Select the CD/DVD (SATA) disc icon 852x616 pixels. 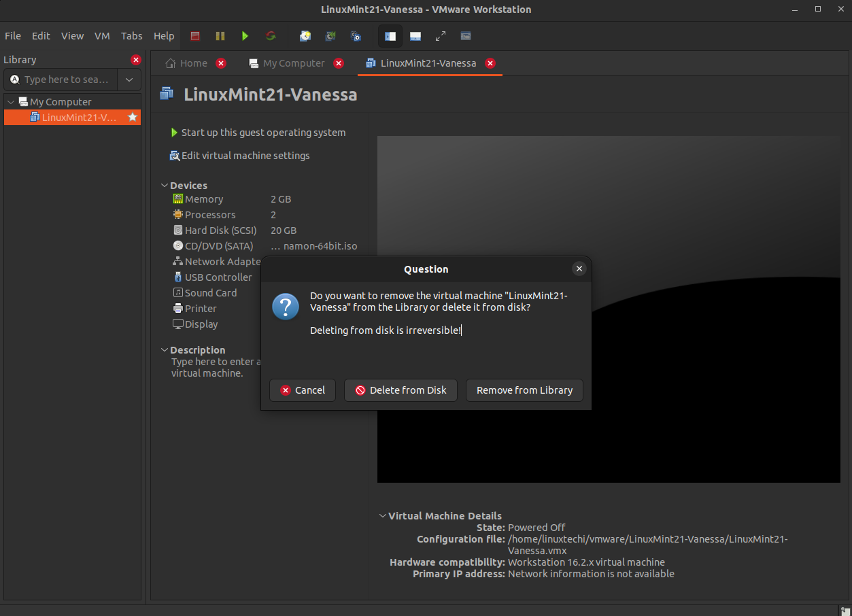178,246
